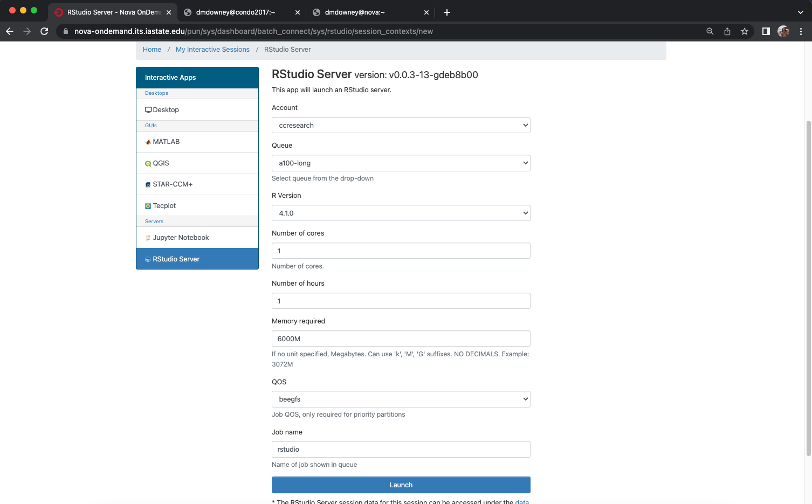
Task: Bookmark this page with the star icon
Action: 745,31
